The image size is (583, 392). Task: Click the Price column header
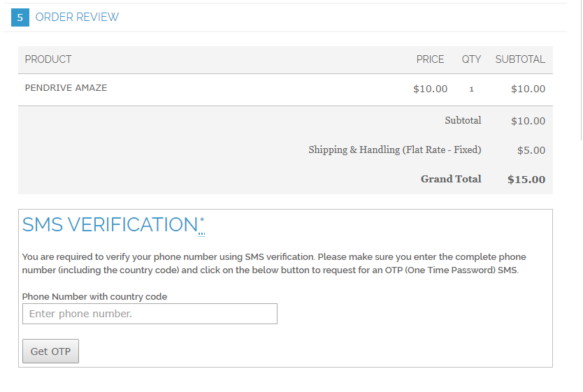coord(430,59)
